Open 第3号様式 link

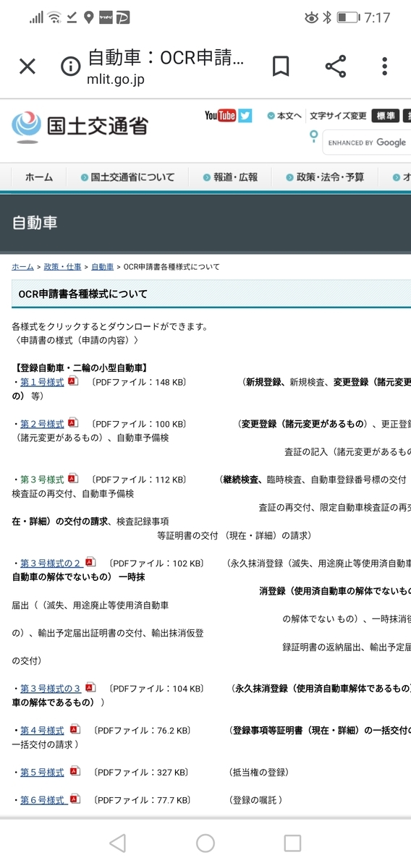click(42, 480)
